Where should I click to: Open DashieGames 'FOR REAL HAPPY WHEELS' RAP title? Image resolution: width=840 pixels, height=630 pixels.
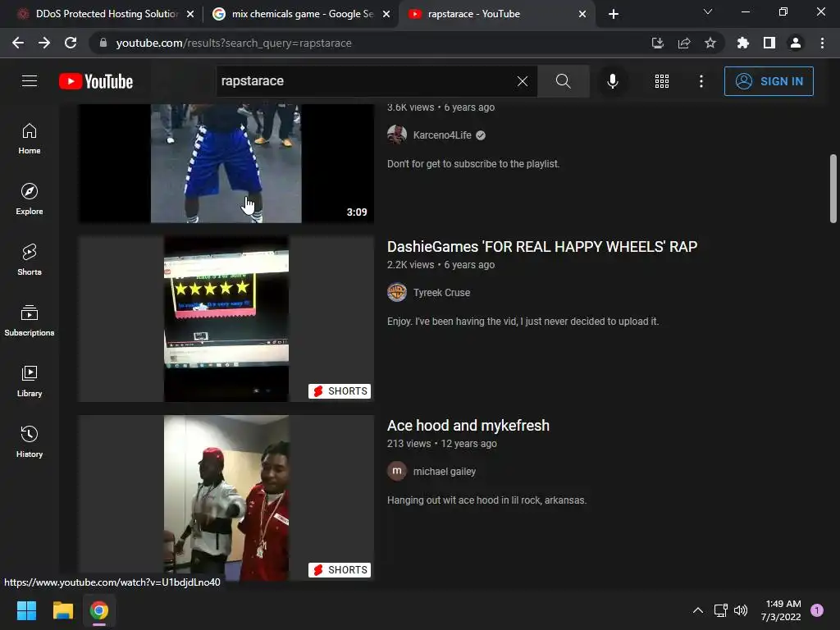542,246
